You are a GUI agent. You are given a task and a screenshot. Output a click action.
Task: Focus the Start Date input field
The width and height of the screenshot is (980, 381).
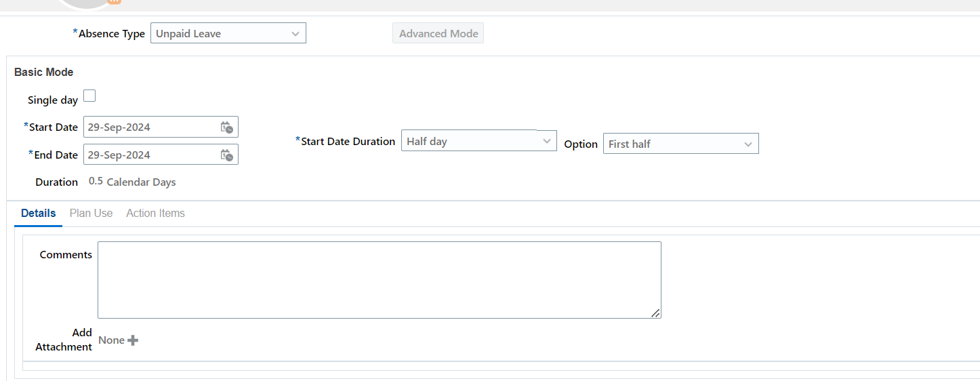coord(150,127)
